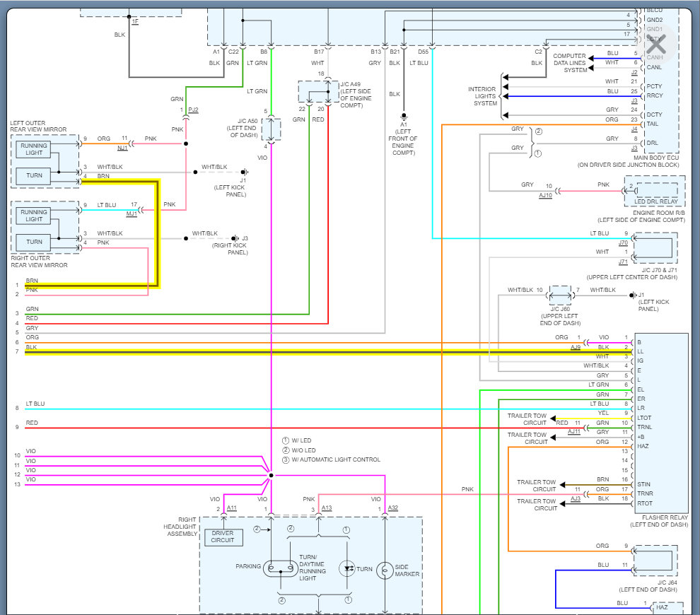This screenshot has width=700, height=615.
Task: Click the TAIL terminal on main body ECU
Action: click(x=652, y=124)
